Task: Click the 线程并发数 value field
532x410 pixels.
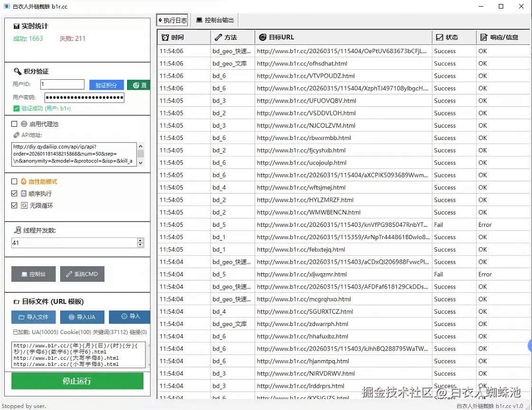Action: (74, 242)
